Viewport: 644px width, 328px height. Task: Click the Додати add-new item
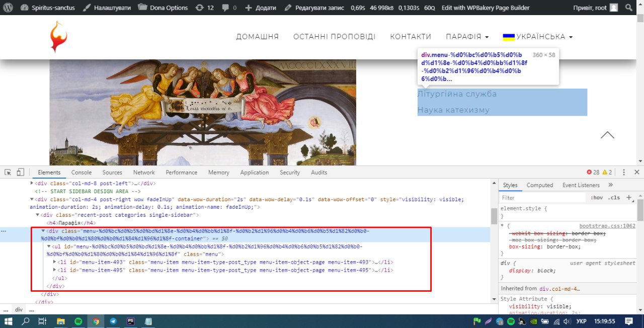click(x=261, y=8)
